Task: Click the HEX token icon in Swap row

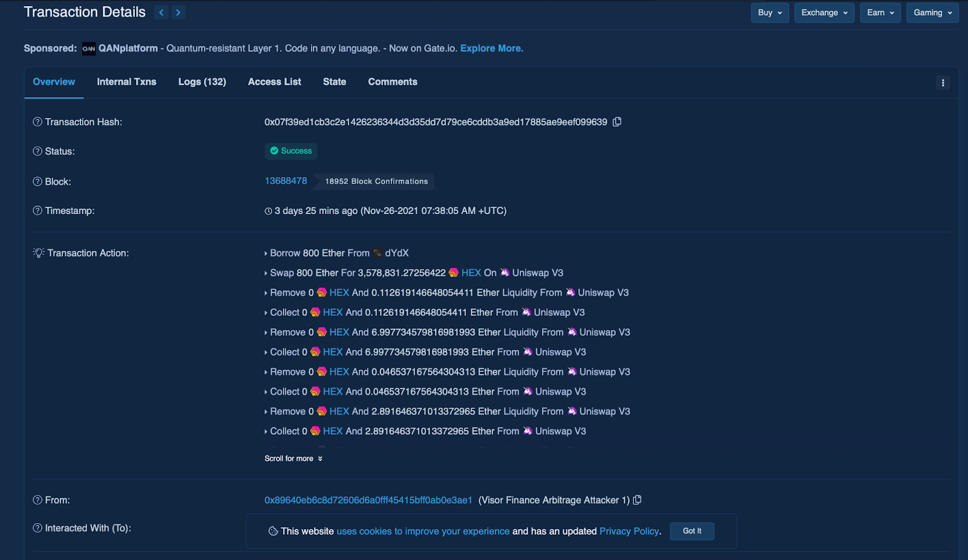Action: click(x=454, y=273)
